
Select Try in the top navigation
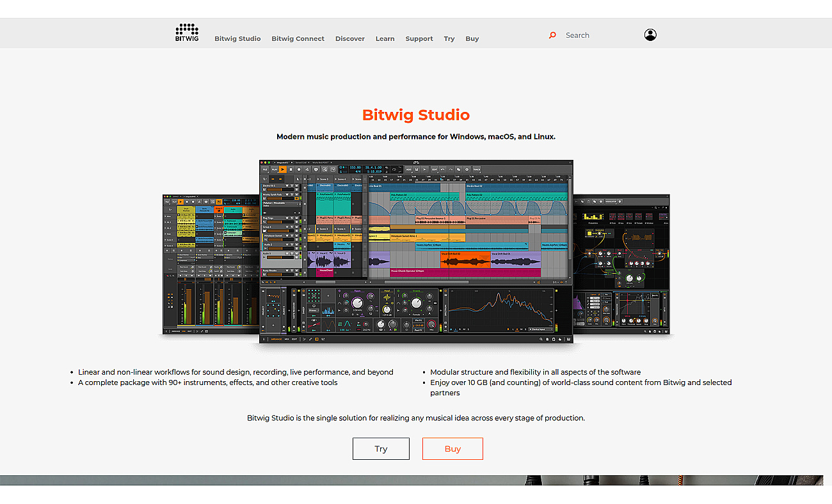449,38
